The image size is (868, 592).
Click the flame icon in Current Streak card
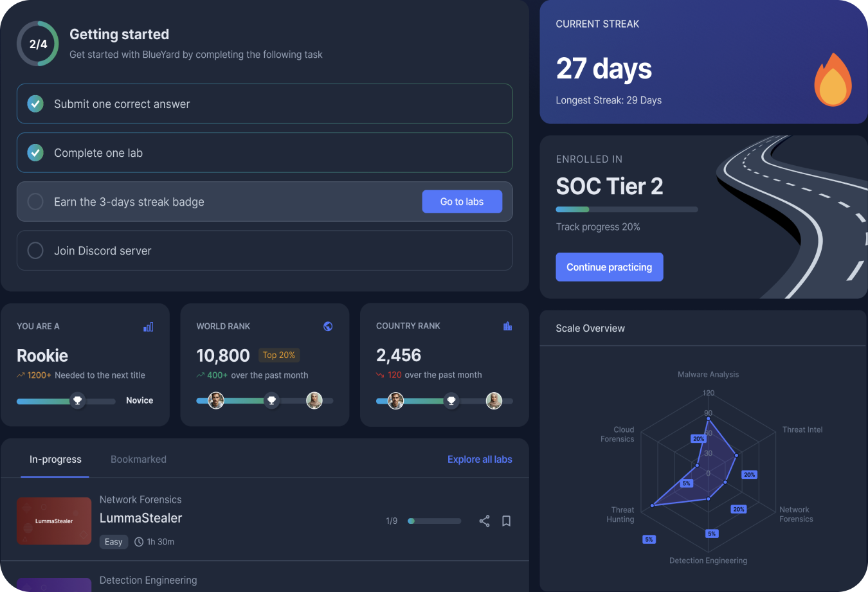click(x=833, y=80)
